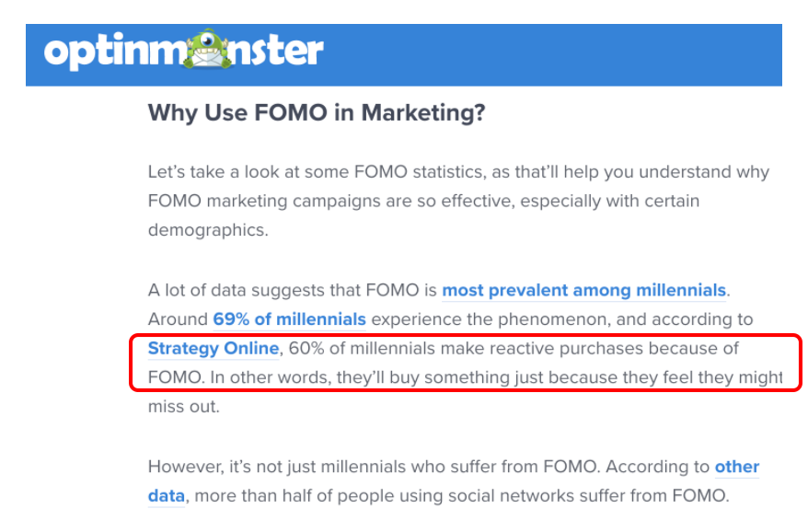
Task: Click "experience the phenomenon, and according to" text
Action: [561, 319]
